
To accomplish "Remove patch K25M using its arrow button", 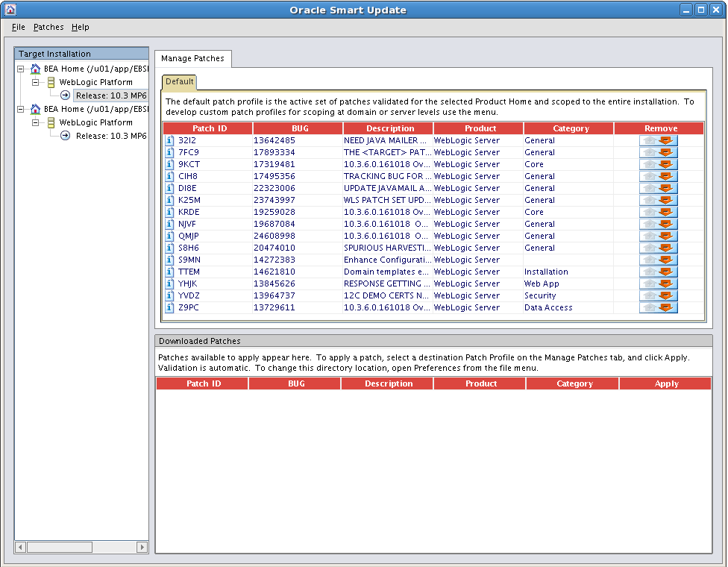I will pos(659,200).
